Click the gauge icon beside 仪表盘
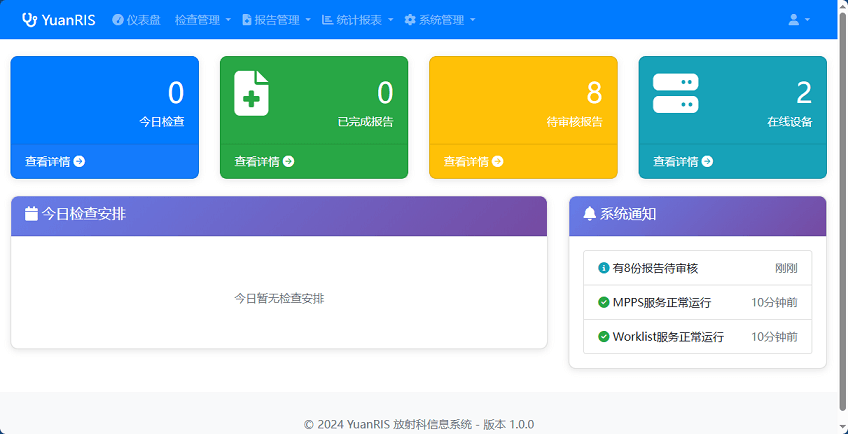The image size is (848, 434). (x=117, y=20)
